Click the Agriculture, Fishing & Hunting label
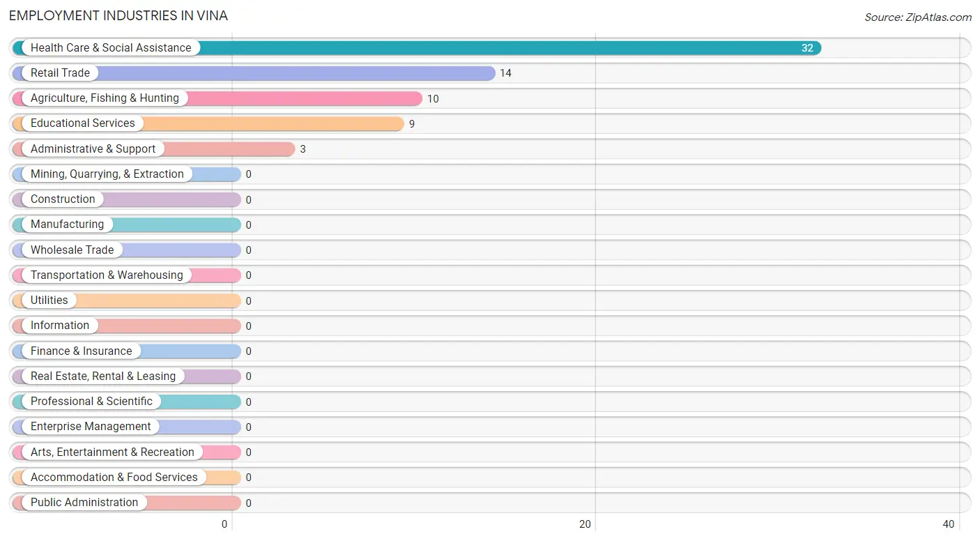980x541 pixels. tap(105, 98)
